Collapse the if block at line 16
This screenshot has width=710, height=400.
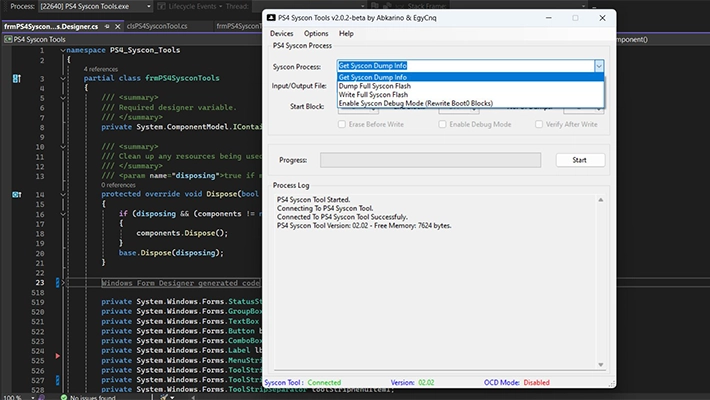[x=63, y=214]
